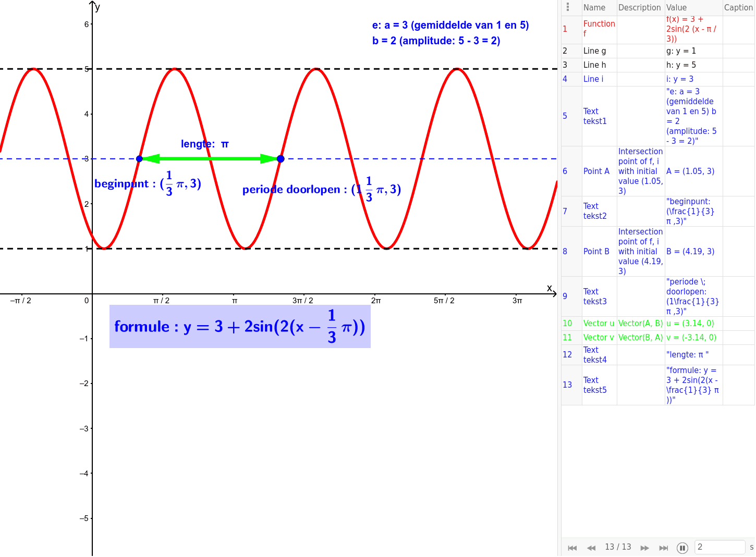Jump to first construction step
756x557 pixels.
click(x=572, y=548)
